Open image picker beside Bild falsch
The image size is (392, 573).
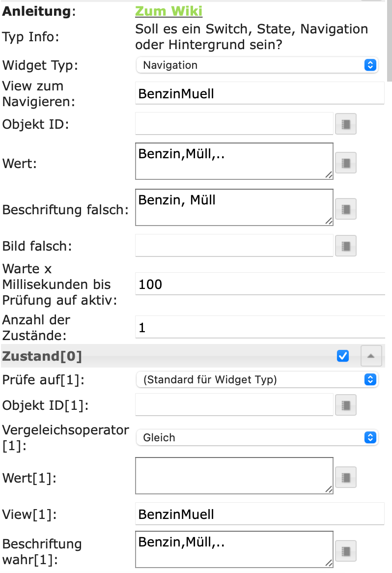[345, 246]
